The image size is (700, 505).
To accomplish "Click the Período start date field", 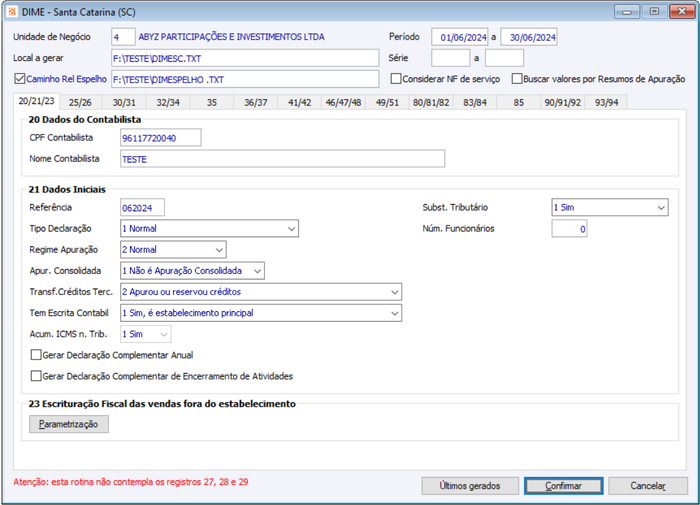I will click(460, 37).
